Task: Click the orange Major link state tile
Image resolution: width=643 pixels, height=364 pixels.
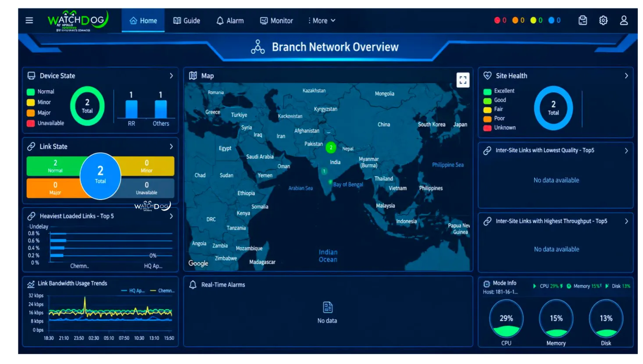Action: point(55,188)
